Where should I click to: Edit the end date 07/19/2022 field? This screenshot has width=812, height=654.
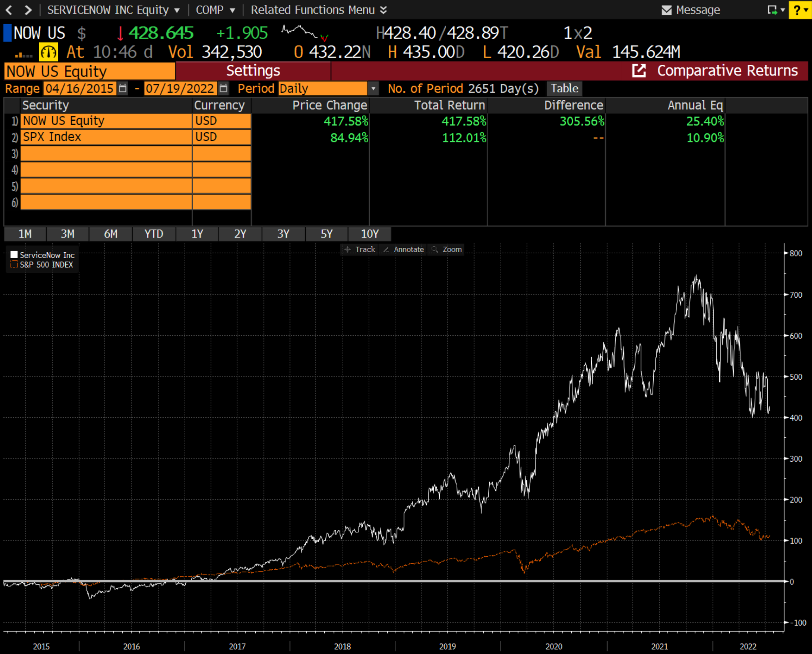click(181, 88)
